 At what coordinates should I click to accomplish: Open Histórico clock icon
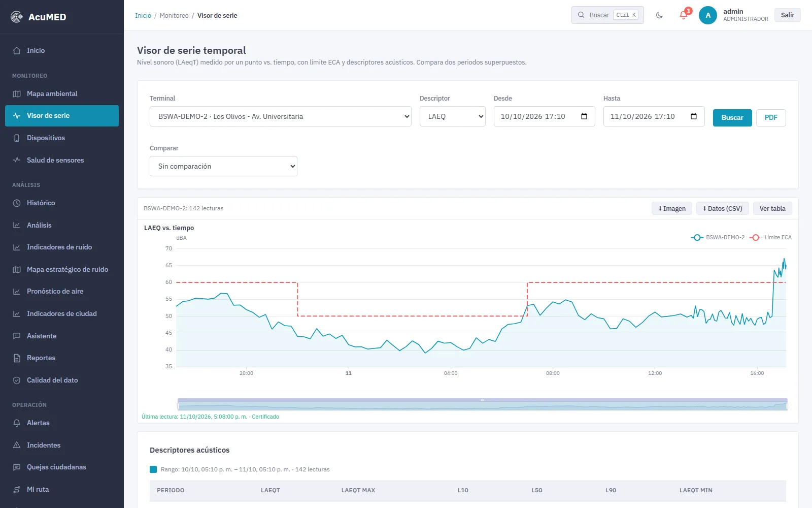tap(17, 203)
